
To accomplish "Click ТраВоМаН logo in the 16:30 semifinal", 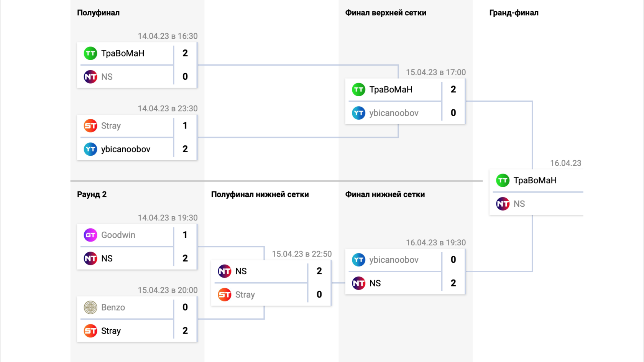I will [x=90, y=53].
